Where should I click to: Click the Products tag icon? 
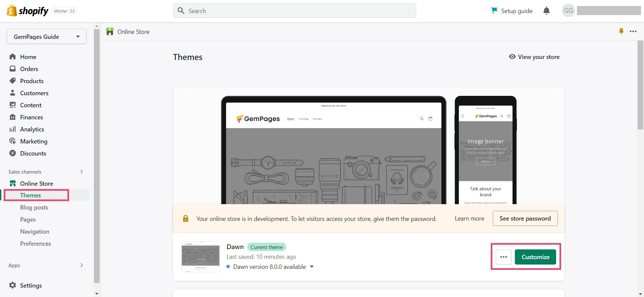13,81
